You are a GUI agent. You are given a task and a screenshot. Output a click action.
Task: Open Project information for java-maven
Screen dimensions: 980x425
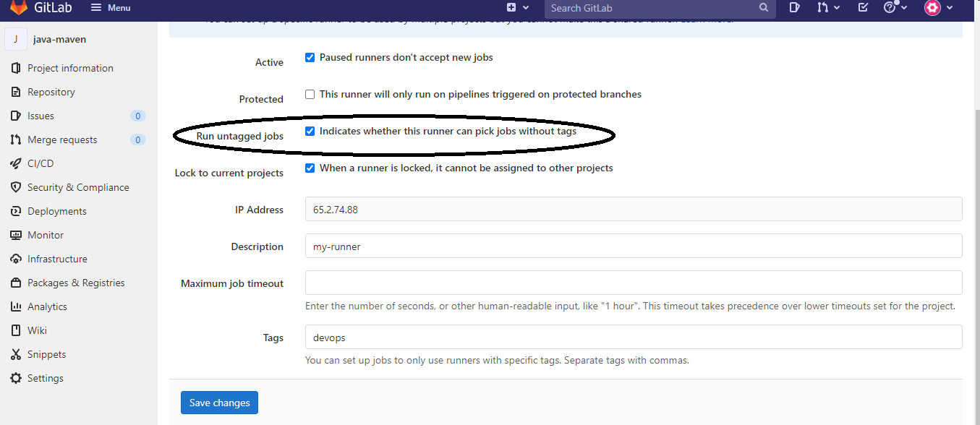coord(69,67)
